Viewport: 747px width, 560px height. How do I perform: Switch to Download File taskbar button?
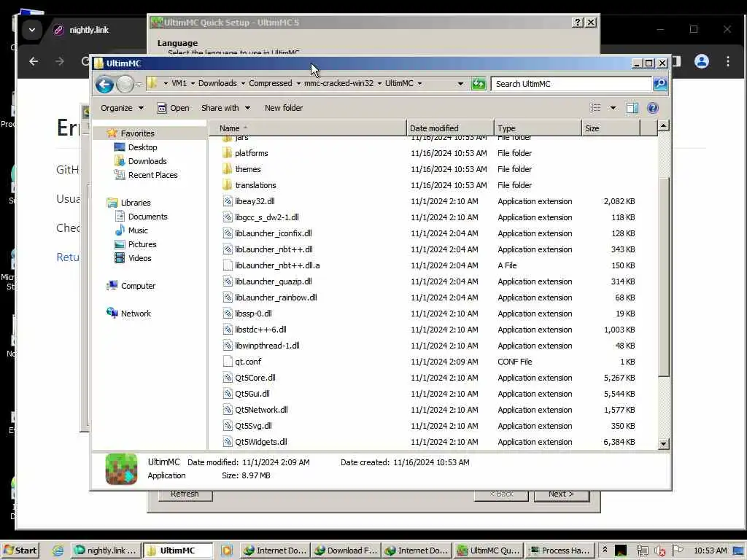[347, 551]
